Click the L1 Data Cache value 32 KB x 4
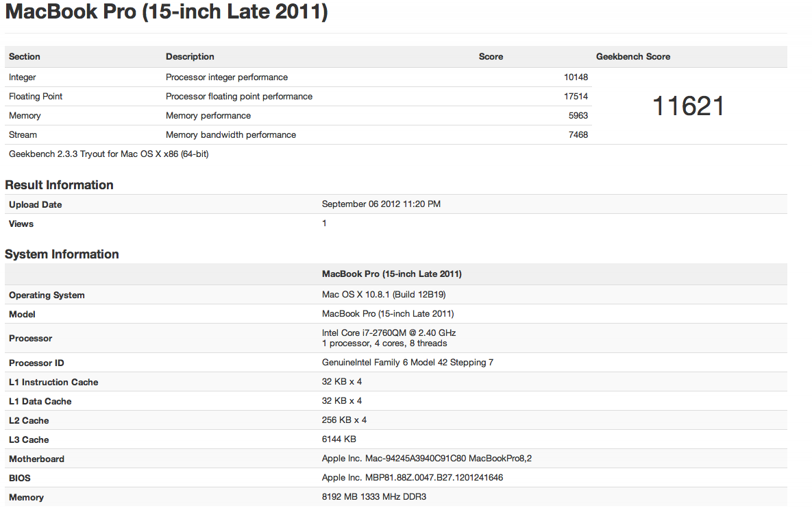This screenshot has height=508, width=812. pos(342,400)
